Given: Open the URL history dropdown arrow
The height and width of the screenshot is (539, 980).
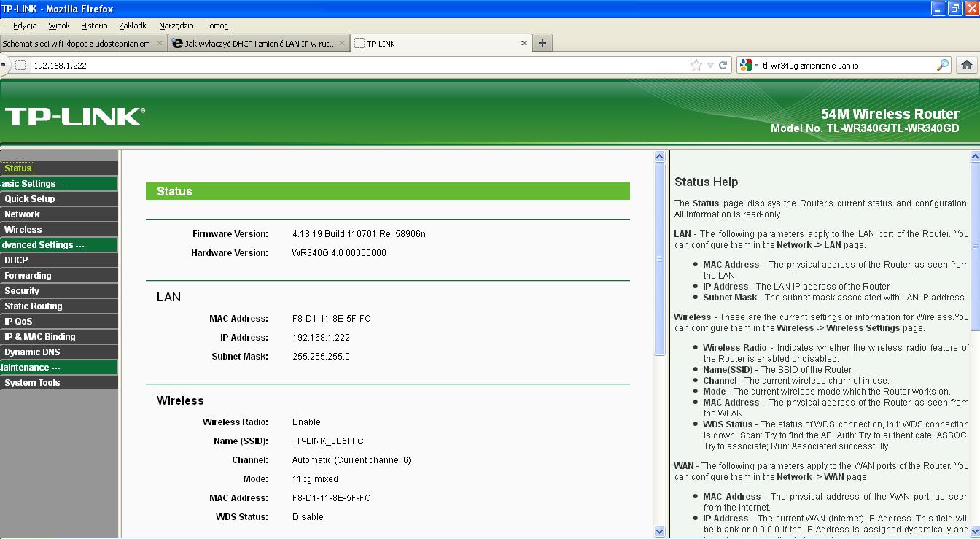Looking at the screenshot, I should (710, 65).
